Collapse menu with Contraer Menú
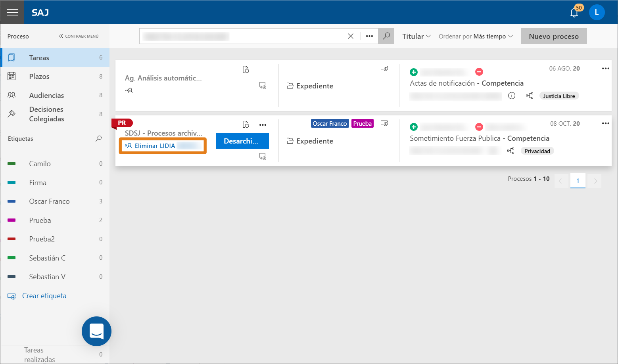 pos(79,36)
